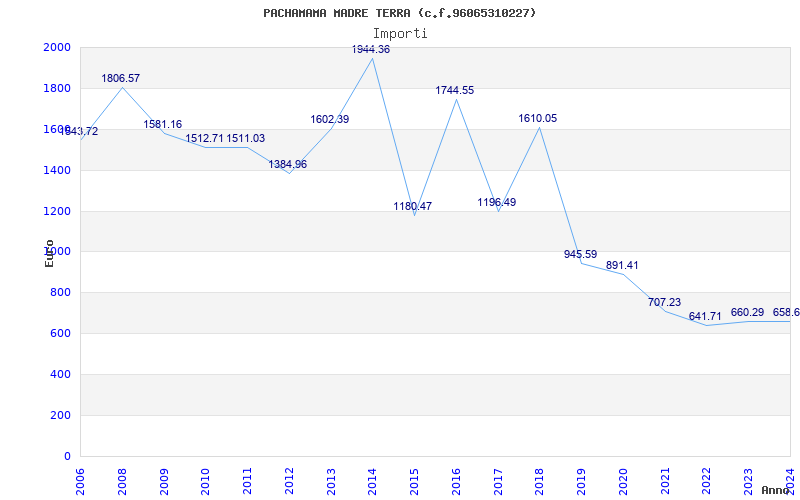The height and width of the screenshot is (500, 800).
Task: Click the x-axis year 2011
Action: [x=247, y=481]
